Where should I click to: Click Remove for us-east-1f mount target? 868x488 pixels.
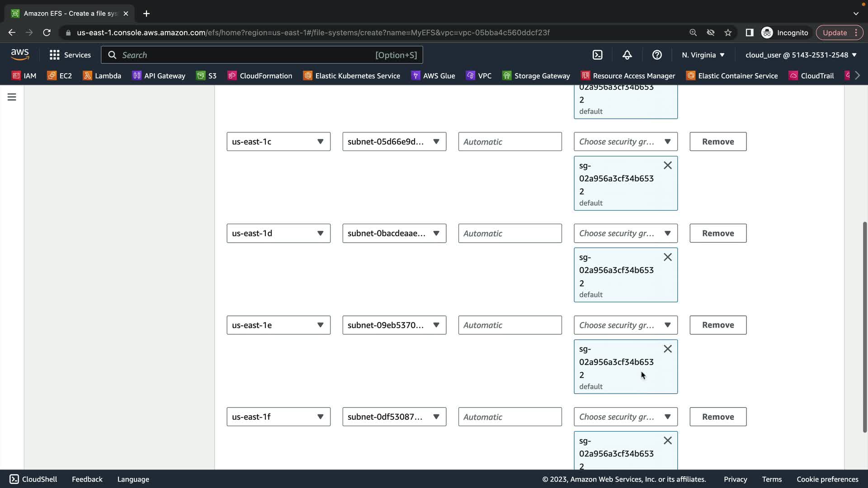(x=718, y=417)
